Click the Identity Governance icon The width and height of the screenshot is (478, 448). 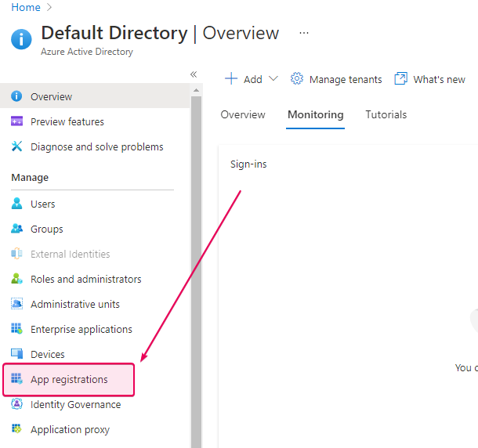click(x=16, y=404)
